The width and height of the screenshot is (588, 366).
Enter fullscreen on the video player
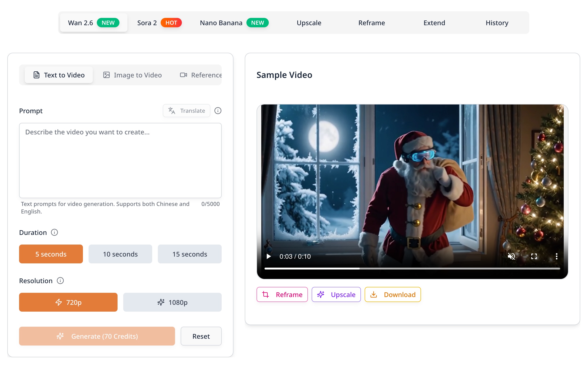[x=534, y=256]
